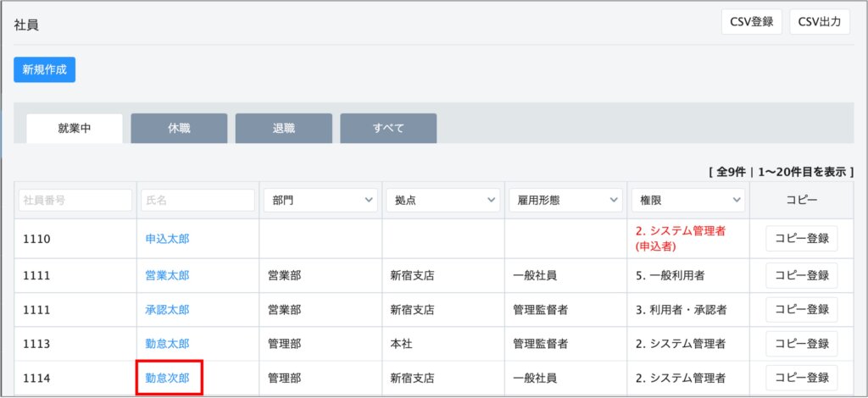The height and width of the screenshot is (398, 868).
Task: Click the highlighted 勤怠次郎 link
Action: click(x=167, y=378)
